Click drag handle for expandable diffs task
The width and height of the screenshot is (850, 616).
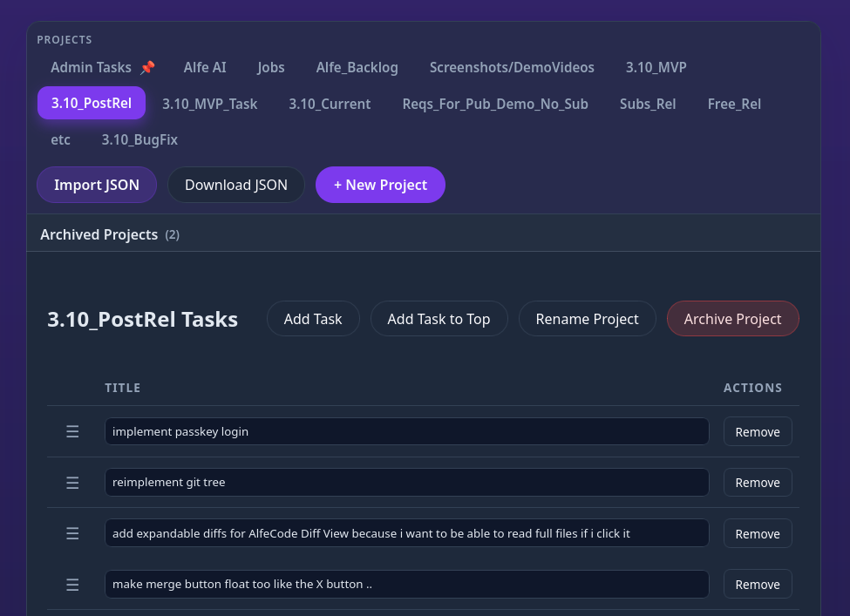pos(72,533)
